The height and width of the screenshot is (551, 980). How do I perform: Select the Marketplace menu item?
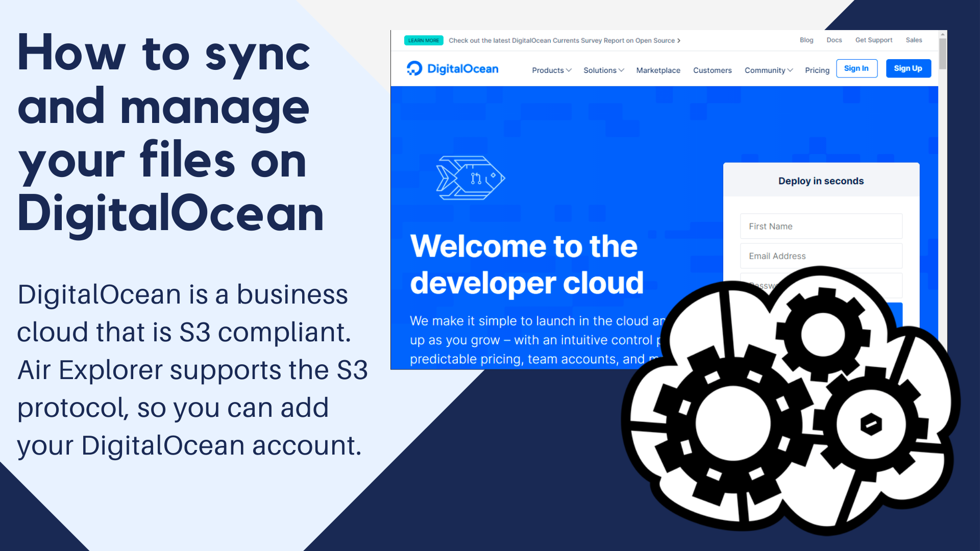(658, 70)
